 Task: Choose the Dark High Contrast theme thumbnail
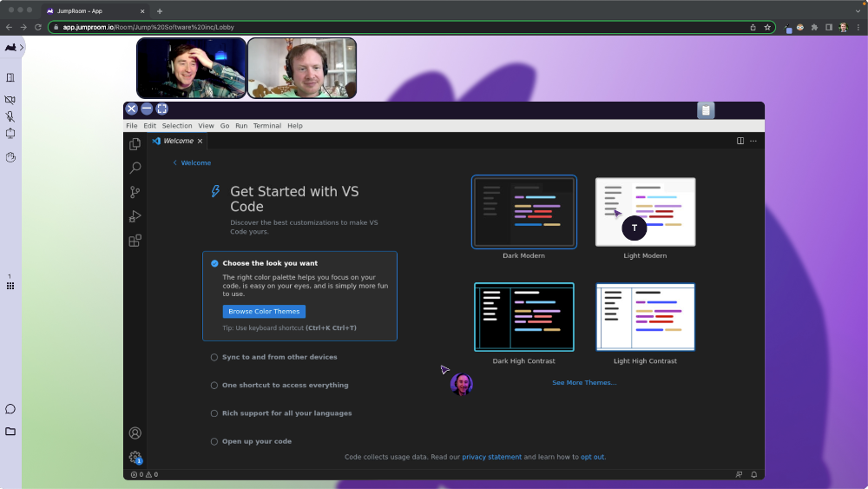[x=523, y=317]
